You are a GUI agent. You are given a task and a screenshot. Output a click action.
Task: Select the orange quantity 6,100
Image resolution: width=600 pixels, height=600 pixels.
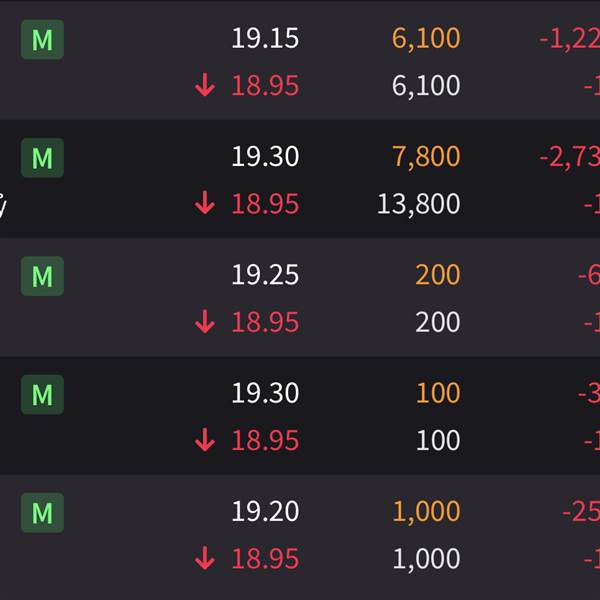pos(426,38)
